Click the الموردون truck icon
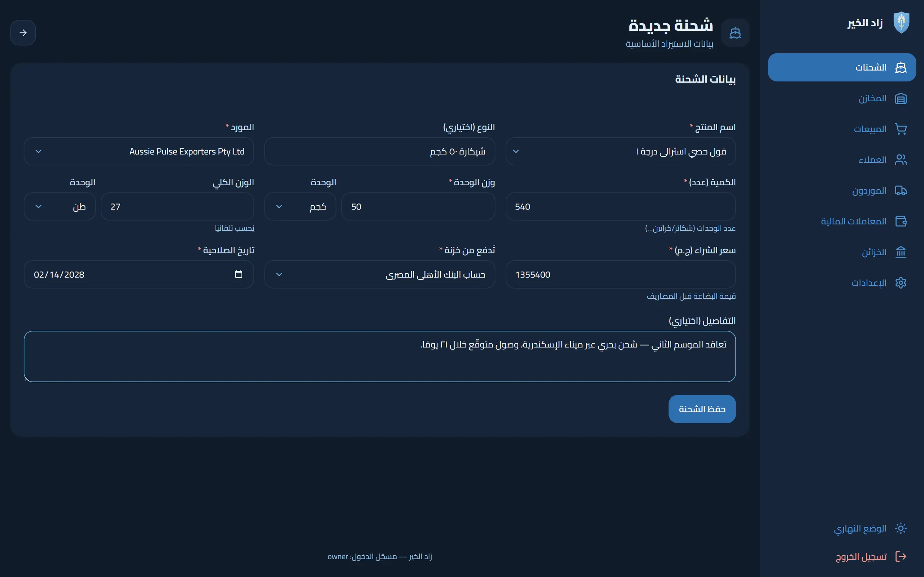This screenshot has width=924, height=577. (901, 190)
